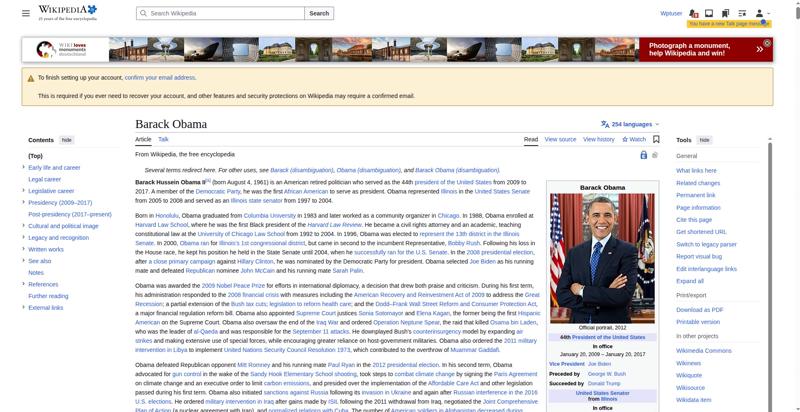
Task: Open the main menu hamburger icon
Action: [26, 13]
